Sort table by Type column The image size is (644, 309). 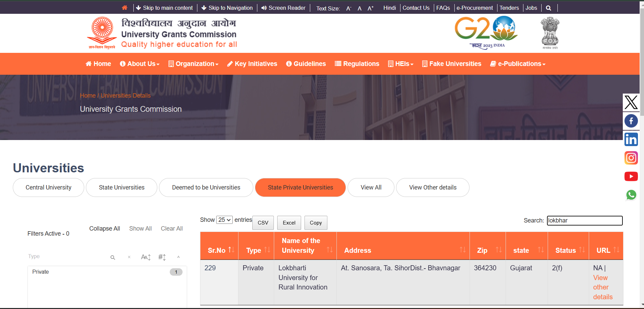point(256,246)
